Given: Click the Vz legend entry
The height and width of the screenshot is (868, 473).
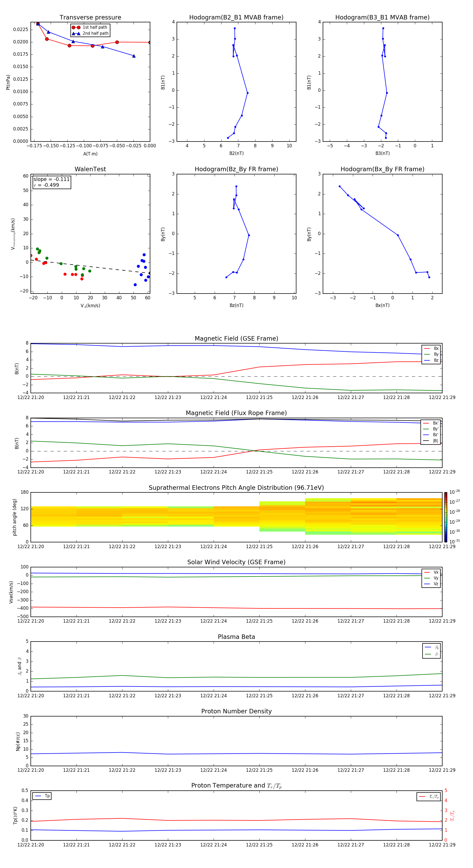Looking at the screenshot, I should coord(431,584).
